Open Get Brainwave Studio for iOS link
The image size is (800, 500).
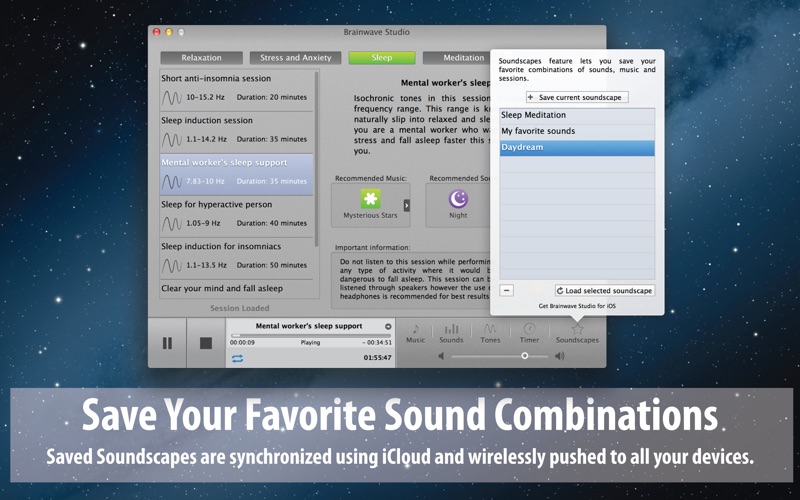pos(577,306)
